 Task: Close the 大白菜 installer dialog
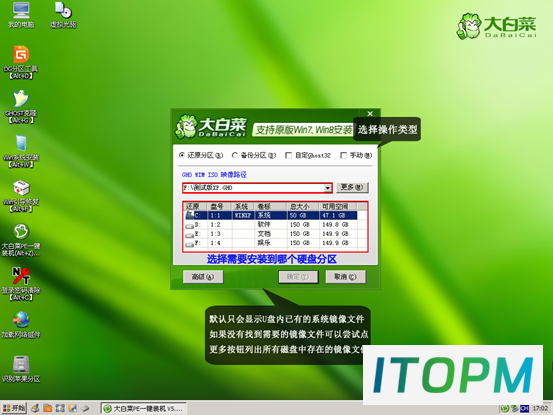370,114
